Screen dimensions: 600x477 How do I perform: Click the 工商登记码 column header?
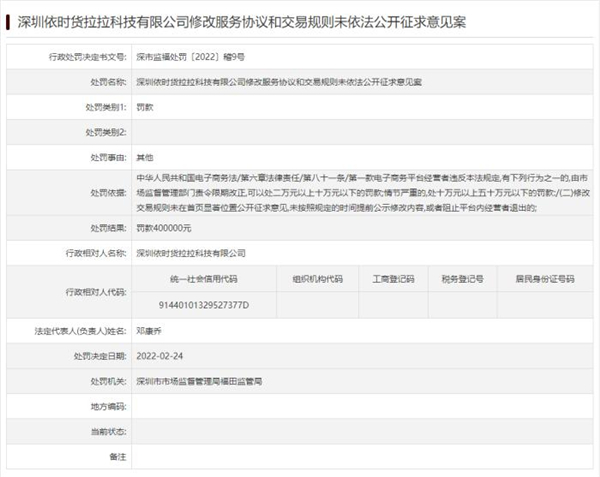[392, 279]
